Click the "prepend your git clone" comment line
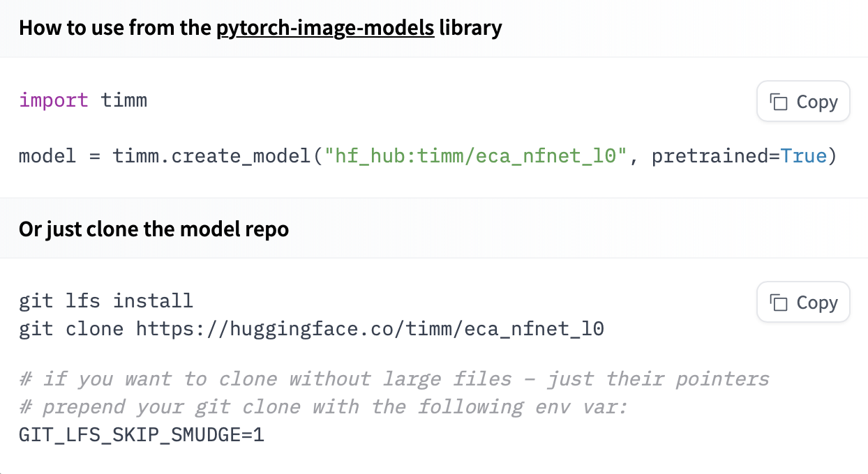This screenshot has height=474, width=868. click(324, 407)
